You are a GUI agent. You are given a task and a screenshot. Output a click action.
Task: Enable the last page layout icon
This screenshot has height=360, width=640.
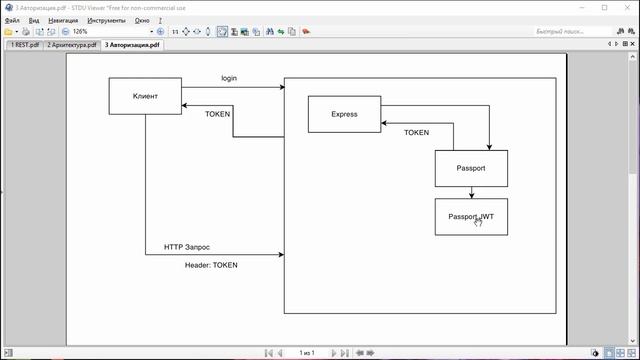tap(631, 353)
